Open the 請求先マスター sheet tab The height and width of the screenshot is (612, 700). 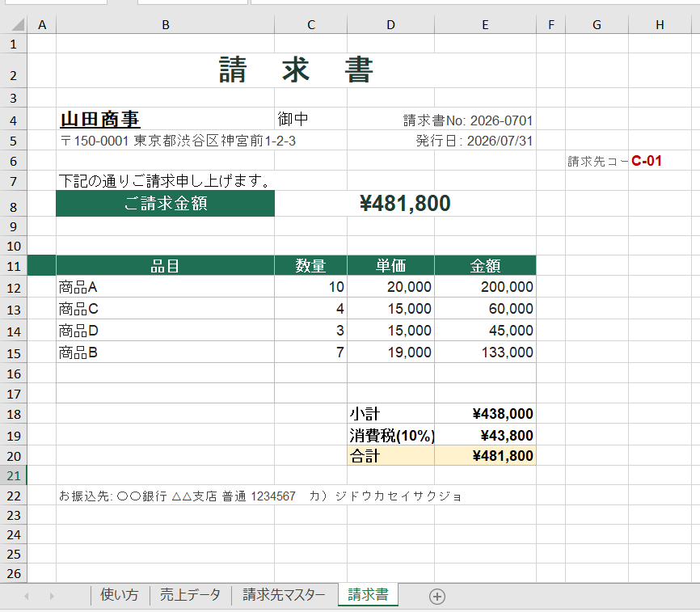284,595
